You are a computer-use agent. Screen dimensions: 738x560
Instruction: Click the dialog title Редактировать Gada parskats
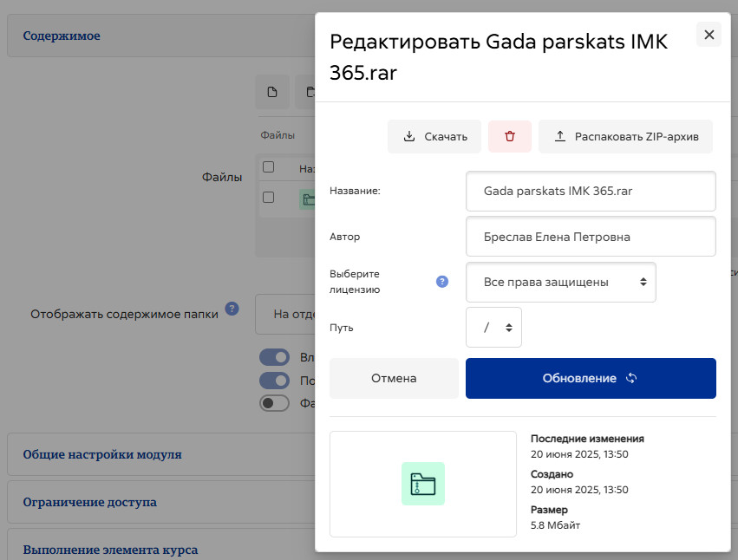point(499,57)
